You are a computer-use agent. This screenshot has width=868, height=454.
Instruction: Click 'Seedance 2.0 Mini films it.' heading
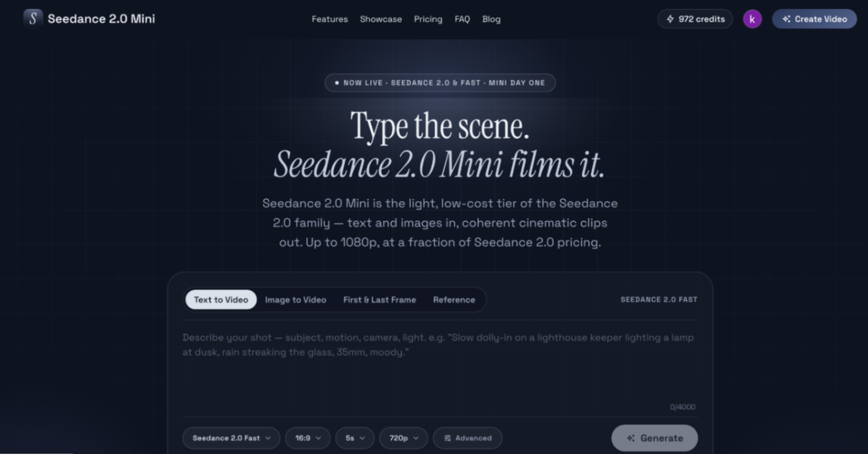coord(439,164)
